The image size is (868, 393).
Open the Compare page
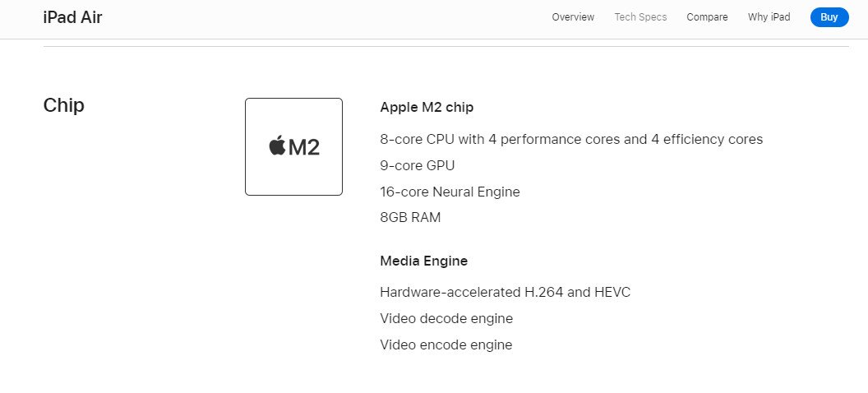(707, 17)
